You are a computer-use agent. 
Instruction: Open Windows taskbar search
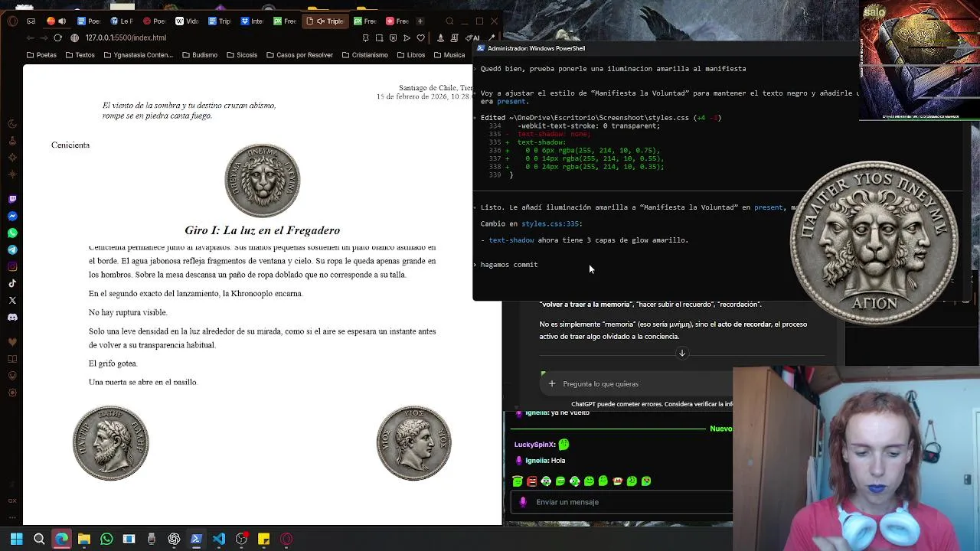(x=39, y=539)
